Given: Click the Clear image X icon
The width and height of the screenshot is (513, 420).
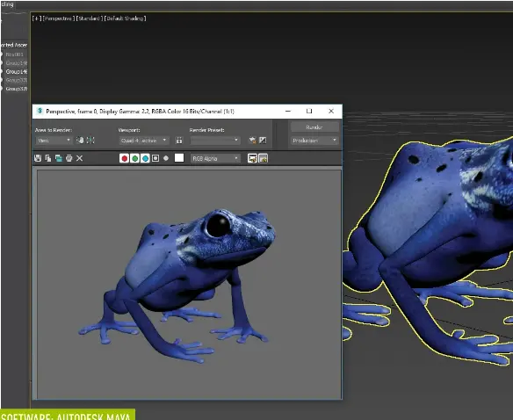Looking at the screenshot, I should [80, 158].
